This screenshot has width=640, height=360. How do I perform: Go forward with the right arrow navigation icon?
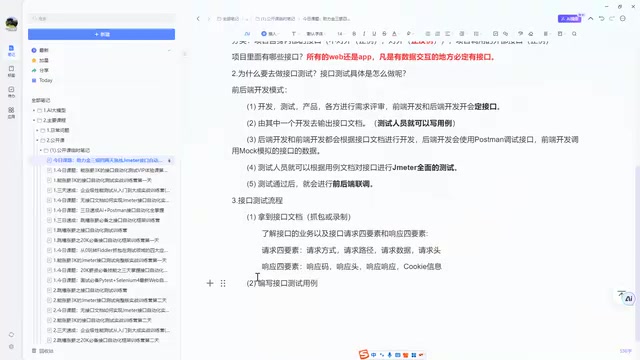click(209, 19)
